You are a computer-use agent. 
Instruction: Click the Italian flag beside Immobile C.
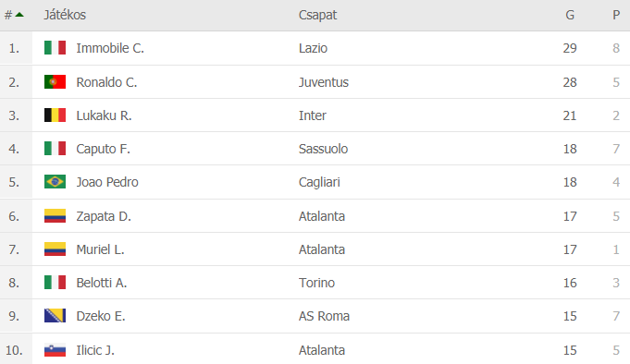[x=56, y=48]
